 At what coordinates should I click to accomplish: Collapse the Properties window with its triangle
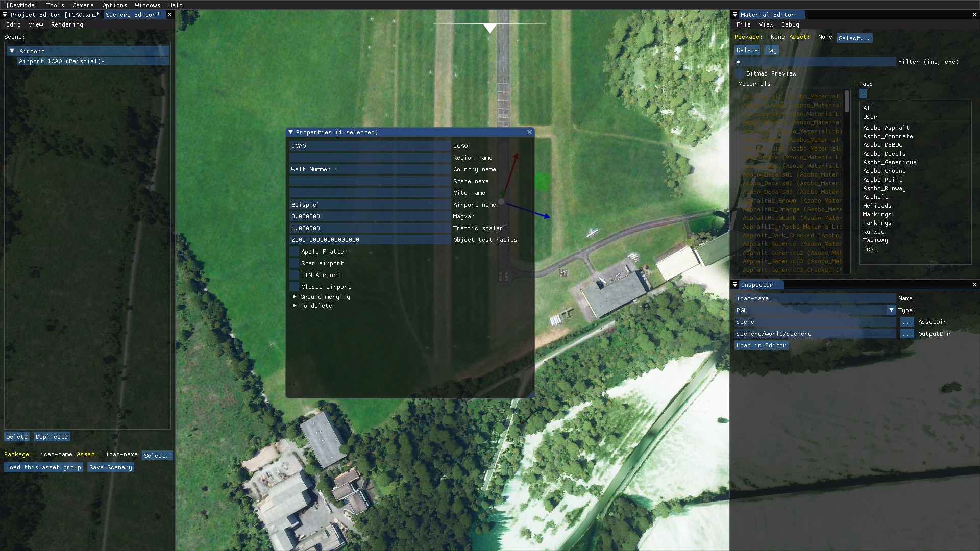click(x=291, y=132)
